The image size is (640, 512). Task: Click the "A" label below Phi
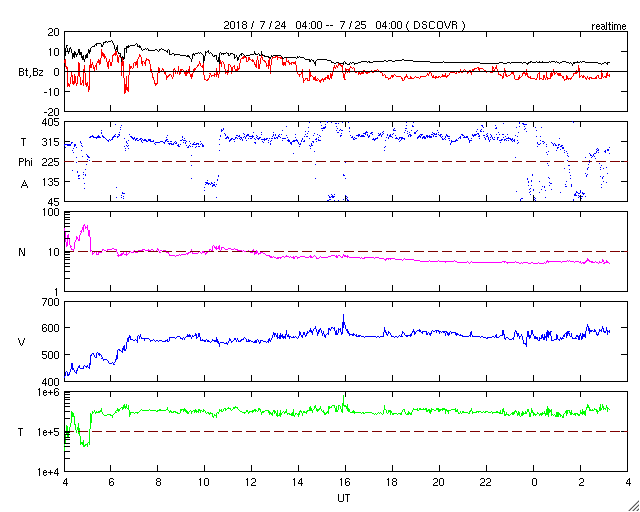point(24,185)
